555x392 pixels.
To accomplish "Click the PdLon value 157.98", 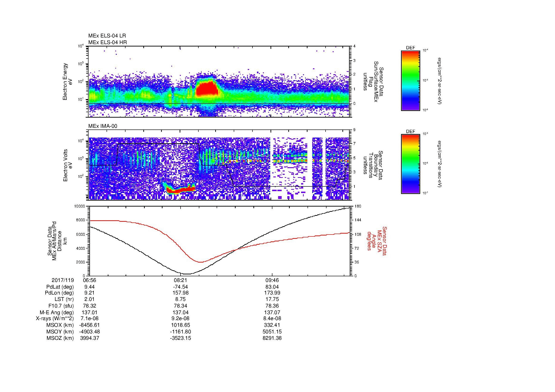I will click(x=180, y=293).
